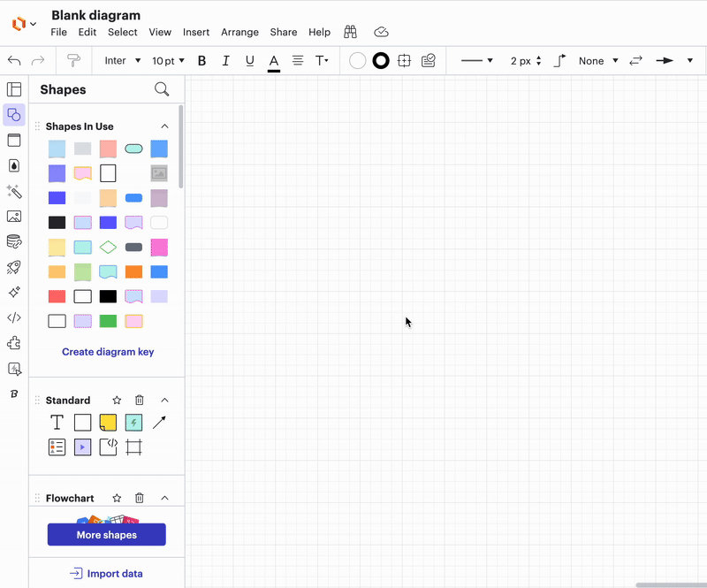Open the Share menu
The width and height of the screenshot is (707, 588).
click(284, 32)
